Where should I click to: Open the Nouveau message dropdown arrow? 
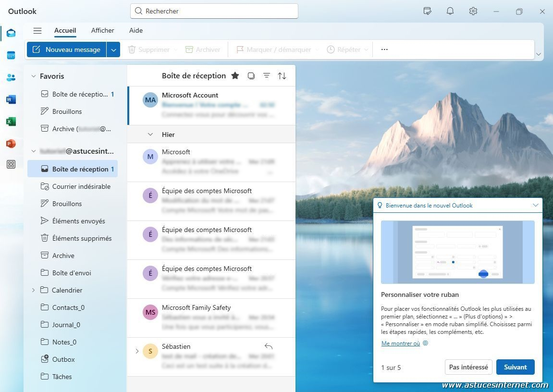tap(113, 49)
